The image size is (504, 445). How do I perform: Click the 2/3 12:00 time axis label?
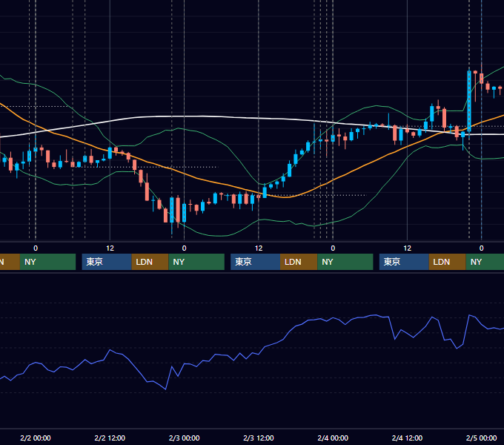point(259,438)
